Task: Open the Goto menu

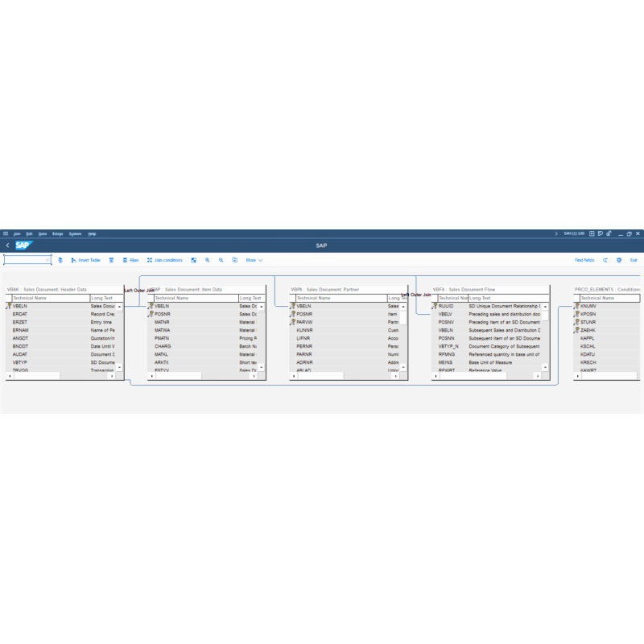Action: pyautogui.click(x=43, y=233)
